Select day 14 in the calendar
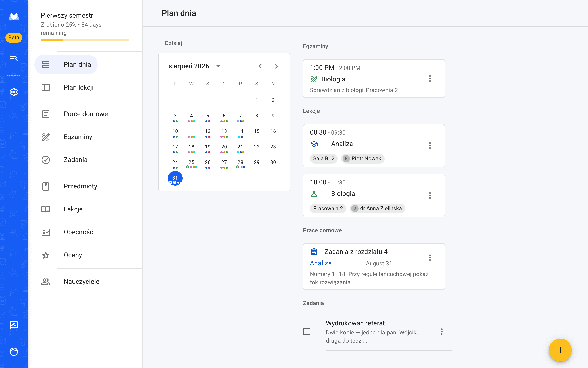Screen dimensions: 588x368 click(240, 132)
